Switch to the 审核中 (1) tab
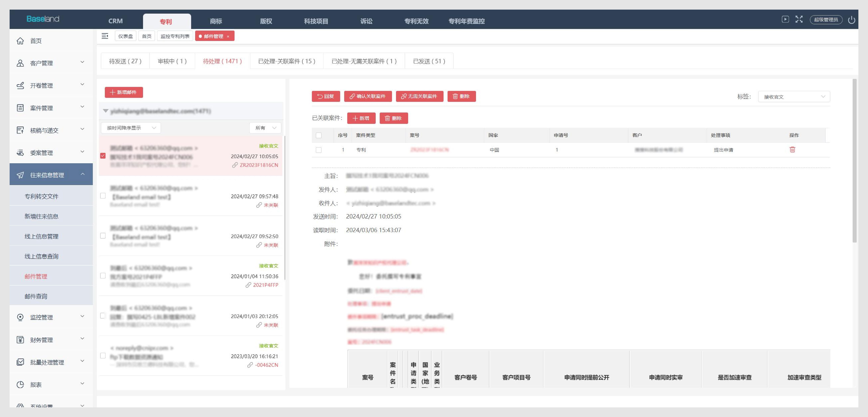Screen dimensions: 868x417 pyautogui.click(x=172, y=61)
